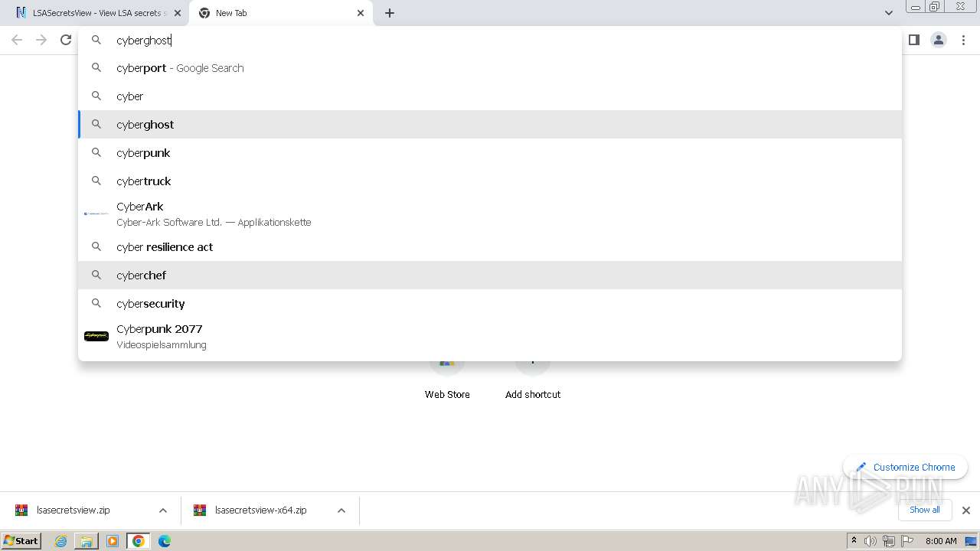Pick the cybersecurity suggestion

point(490,304)
